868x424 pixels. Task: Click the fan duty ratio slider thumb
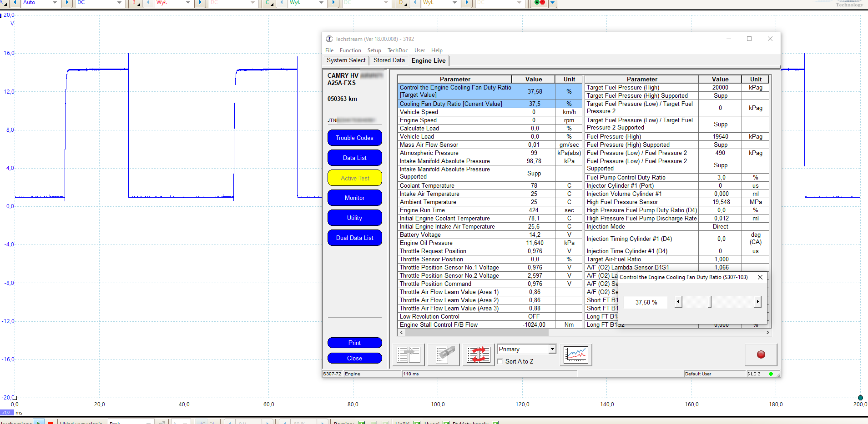tap(710, 302)
